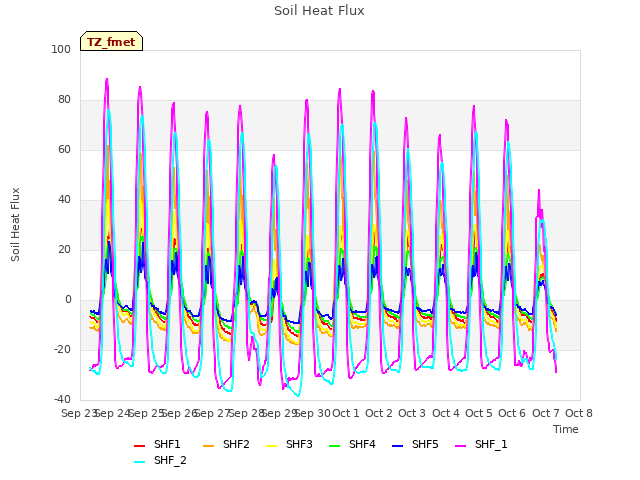Click the Oct 3 x-axis tick label
The height and width of the screenshot is (480, 640).
click(x=412, y=413)
